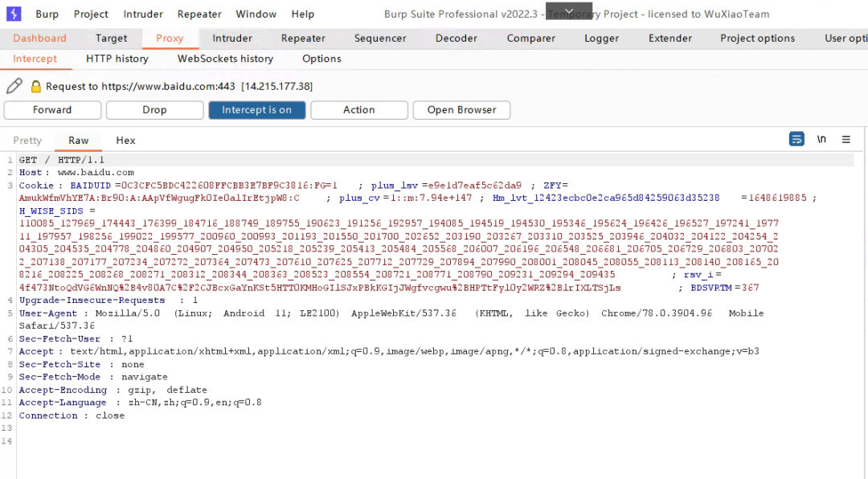
Task: Switch to the Intruder tool tab
Action: click(x=232, y=39)
